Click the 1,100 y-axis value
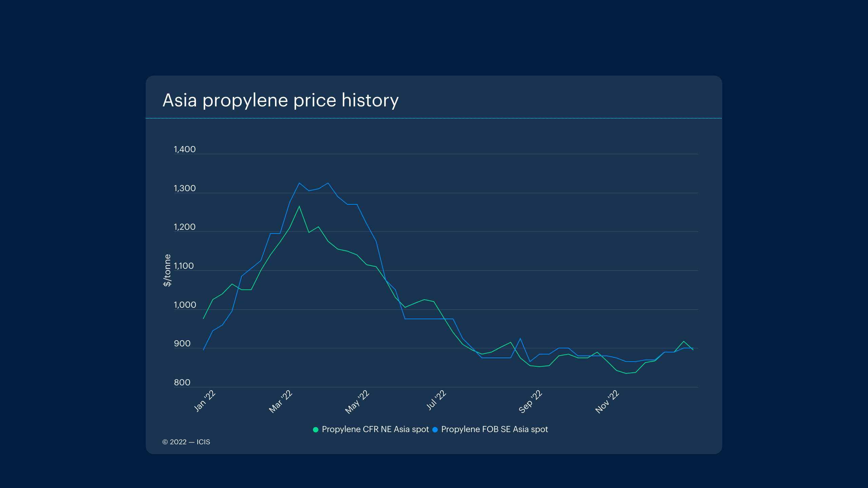868x488 pixels. pos(184,266)
